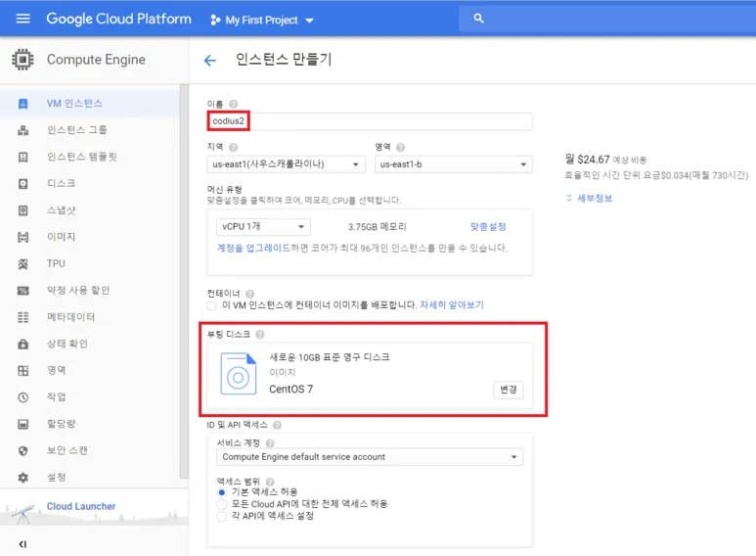Click the 설정 gear icon

point(22,478)
